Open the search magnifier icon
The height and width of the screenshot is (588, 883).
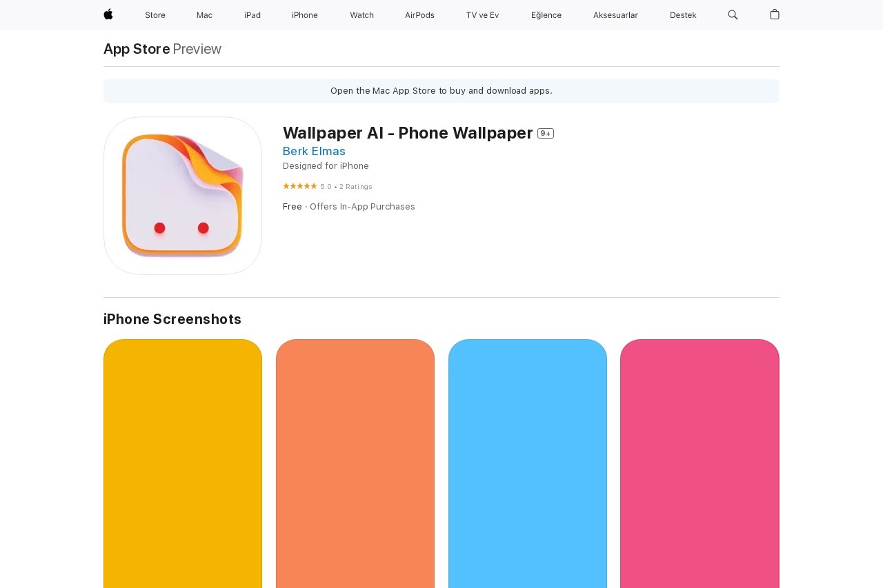(733, 14)
